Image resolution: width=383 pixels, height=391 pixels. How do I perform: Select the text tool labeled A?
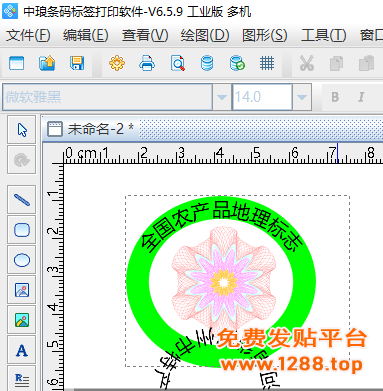(22, 350)
